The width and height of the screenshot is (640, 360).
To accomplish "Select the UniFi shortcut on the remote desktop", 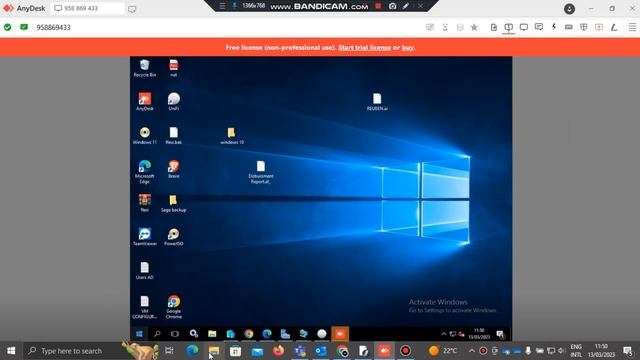I will tap(173, 102).
